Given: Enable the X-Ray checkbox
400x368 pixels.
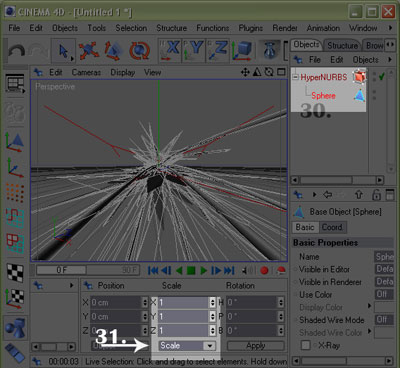Looking at the screenshot, I should (x=305, y=345).
